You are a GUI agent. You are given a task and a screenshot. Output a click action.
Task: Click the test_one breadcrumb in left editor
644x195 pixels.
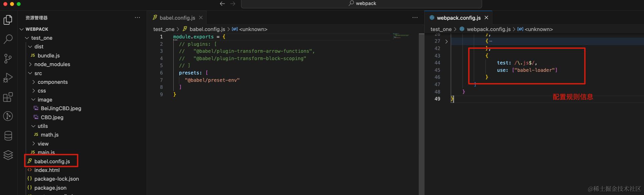pos(164,29)
